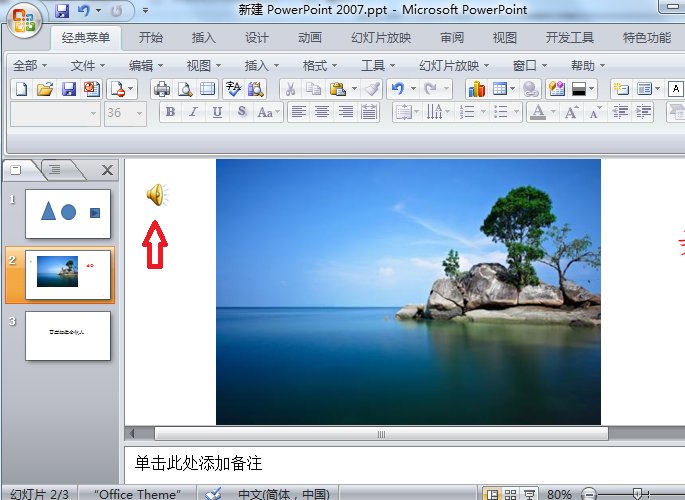Open the 开发工具 ribbon tab
Viewport: 685px width, 500px height.
570,38
